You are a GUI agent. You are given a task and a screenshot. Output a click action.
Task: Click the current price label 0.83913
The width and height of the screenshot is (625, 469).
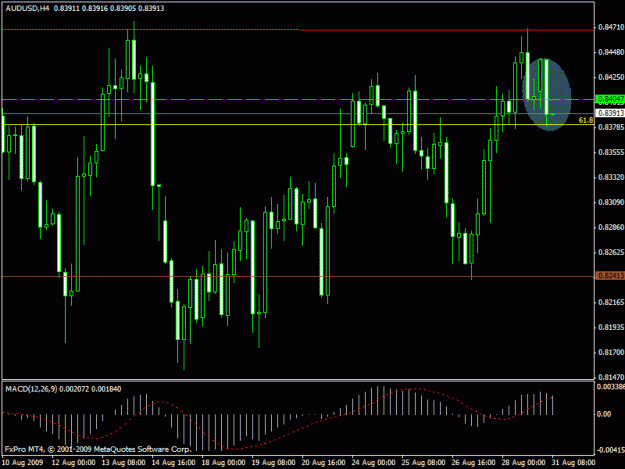click(610, 113)
